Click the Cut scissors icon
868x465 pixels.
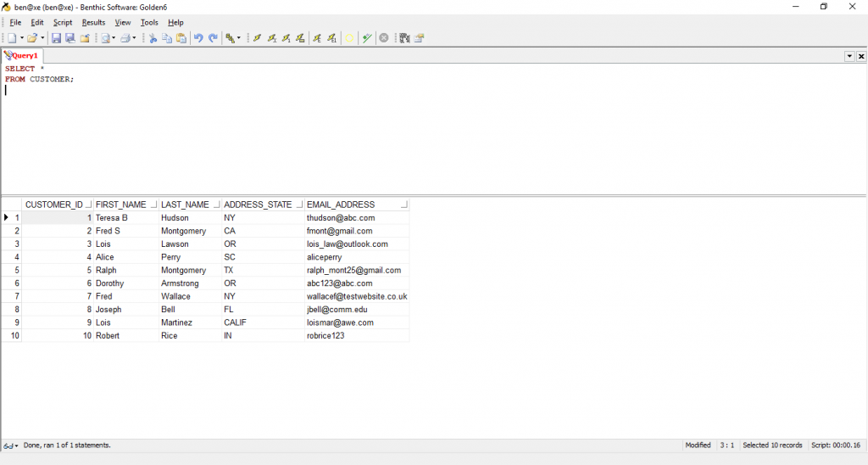click(x=153, y=38)
